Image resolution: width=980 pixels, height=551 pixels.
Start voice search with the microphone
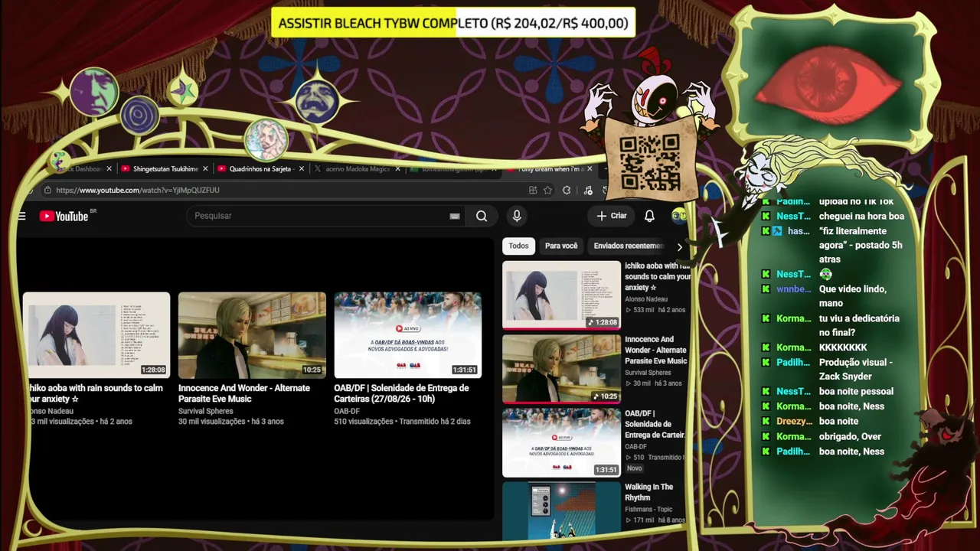point(517,216)
